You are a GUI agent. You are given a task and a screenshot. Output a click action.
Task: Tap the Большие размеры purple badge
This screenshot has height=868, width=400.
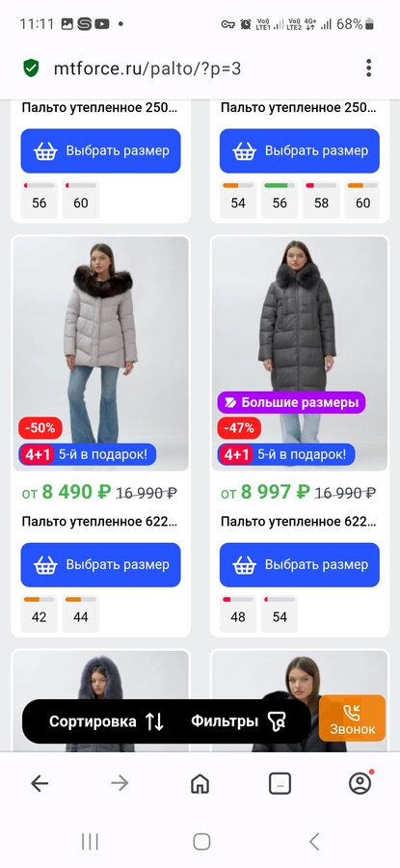click(x=291, y=402)
